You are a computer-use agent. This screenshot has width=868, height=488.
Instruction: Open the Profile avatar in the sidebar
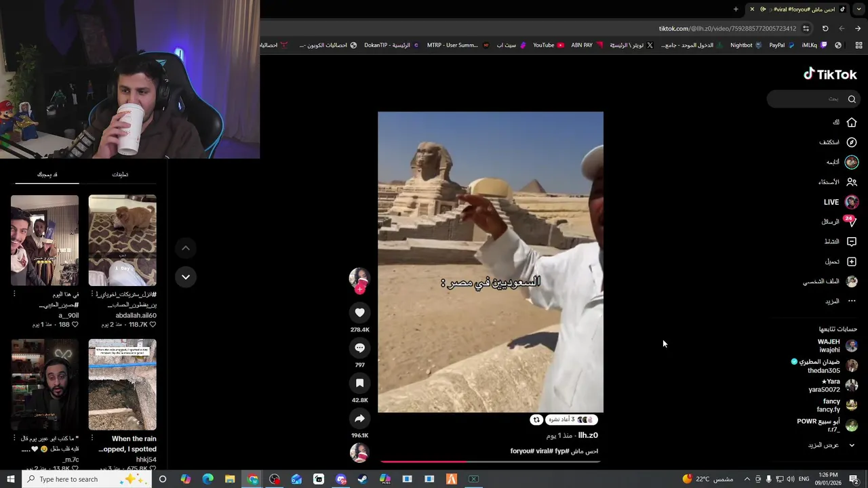pyautogui.click(x=852, y=281)
